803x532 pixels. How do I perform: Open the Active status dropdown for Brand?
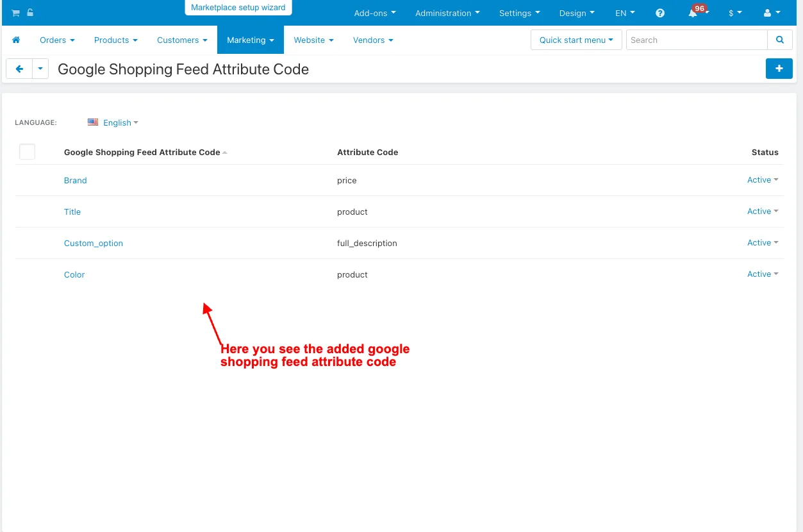(763, 180)
